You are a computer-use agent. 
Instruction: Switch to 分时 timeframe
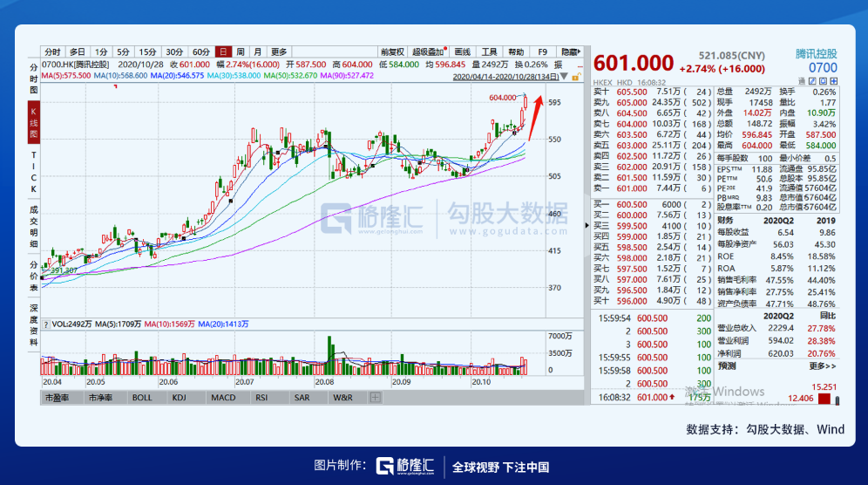52,51
